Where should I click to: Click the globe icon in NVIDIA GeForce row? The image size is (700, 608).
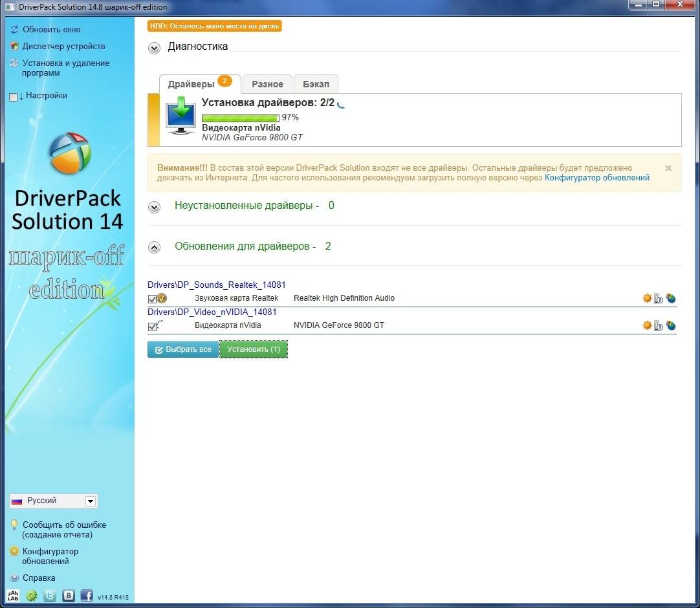pos(670,325)
